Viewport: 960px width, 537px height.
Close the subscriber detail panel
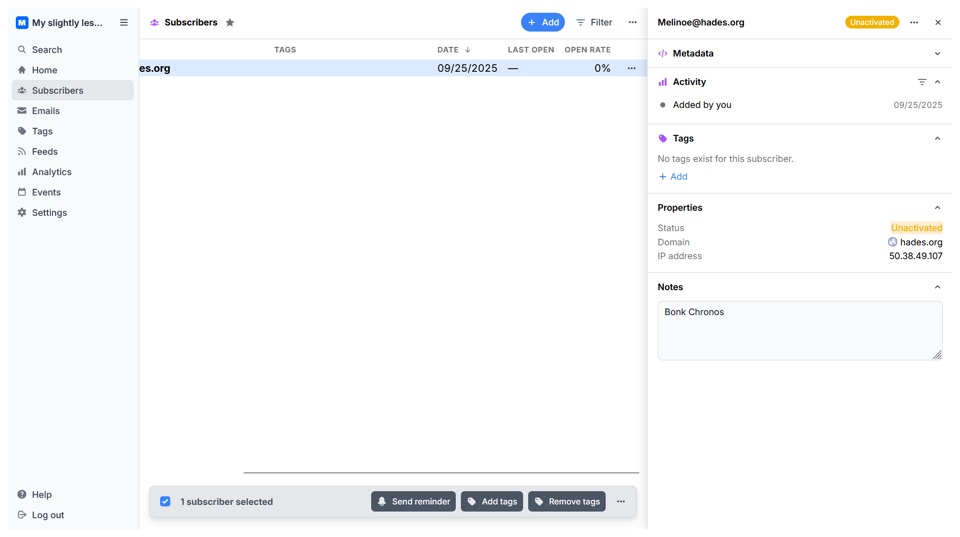[x=938, y=22]
